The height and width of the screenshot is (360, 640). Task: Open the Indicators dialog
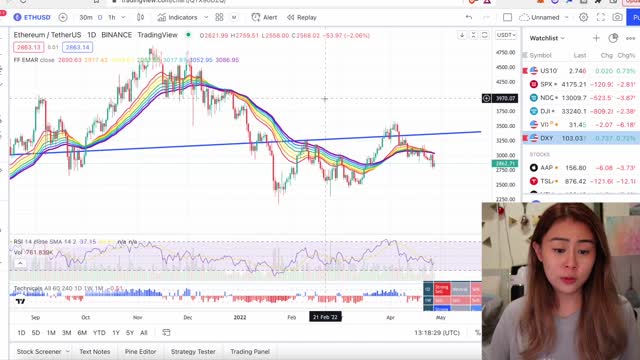tap(177, 17)
